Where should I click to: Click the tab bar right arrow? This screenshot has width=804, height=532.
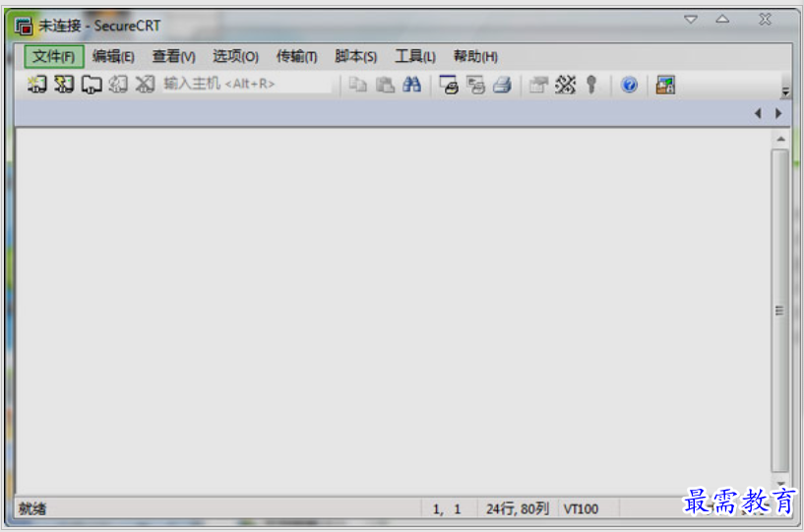pyautogui.click(x=778, y=113)
